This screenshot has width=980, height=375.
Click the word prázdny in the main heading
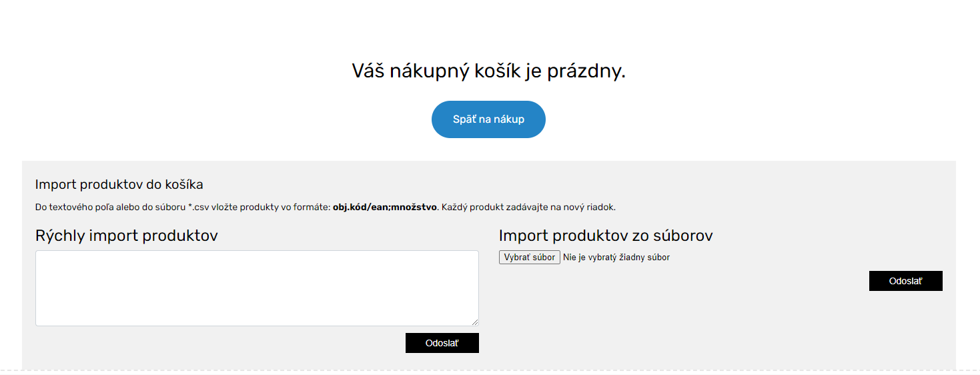click(586, 71)
